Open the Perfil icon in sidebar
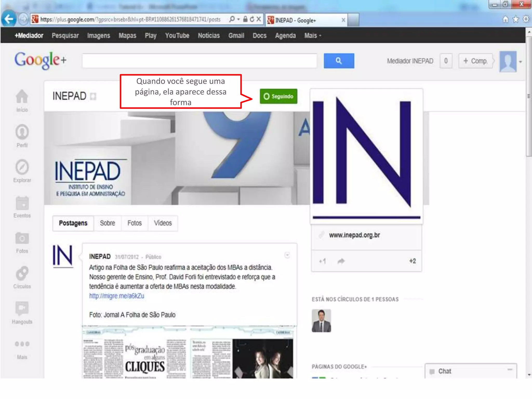 pyautogui.click(x=22, y=132)
